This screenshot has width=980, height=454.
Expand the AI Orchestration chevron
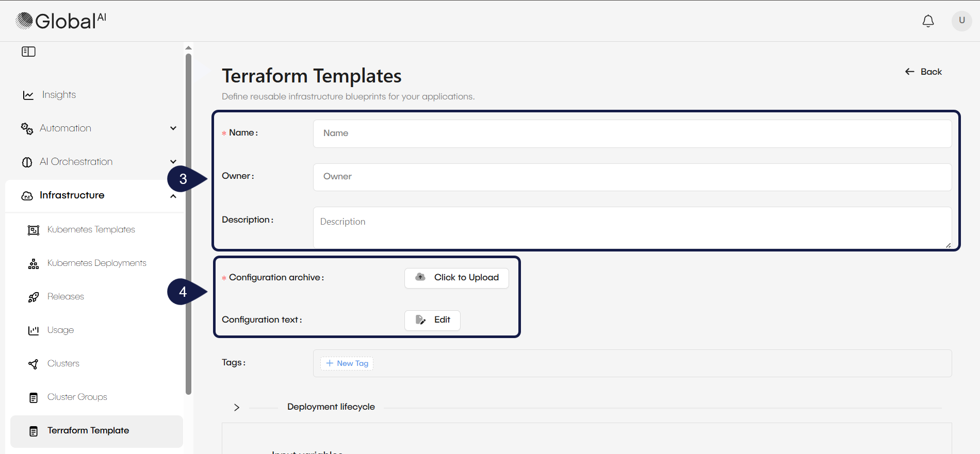tap(173, 162)
